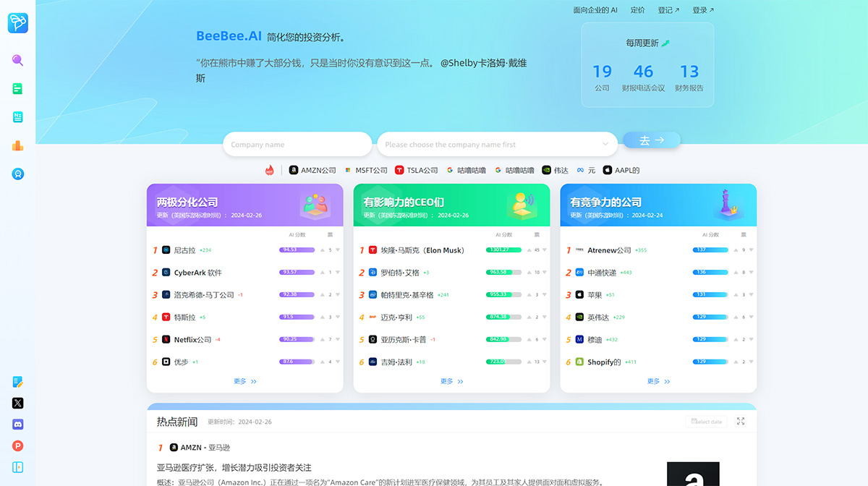Open the green document icon in sidebar
Screen dimensions: 868x486
[x=17, y=88]
